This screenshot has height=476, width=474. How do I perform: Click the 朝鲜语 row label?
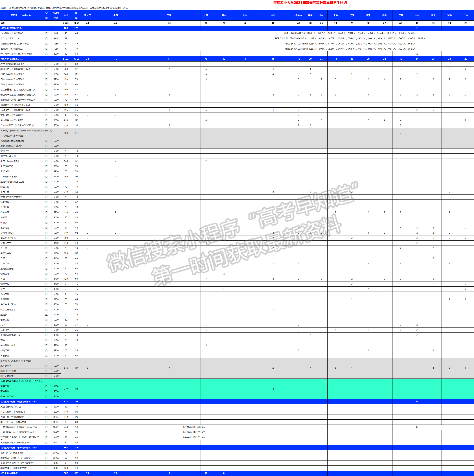[x=4, y=218]
